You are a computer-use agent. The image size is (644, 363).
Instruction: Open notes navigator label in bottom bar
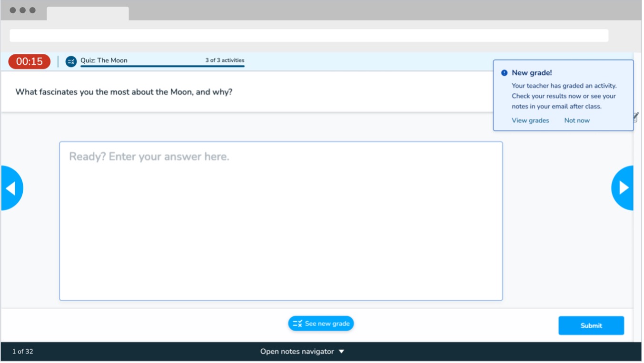click(297, 352)
